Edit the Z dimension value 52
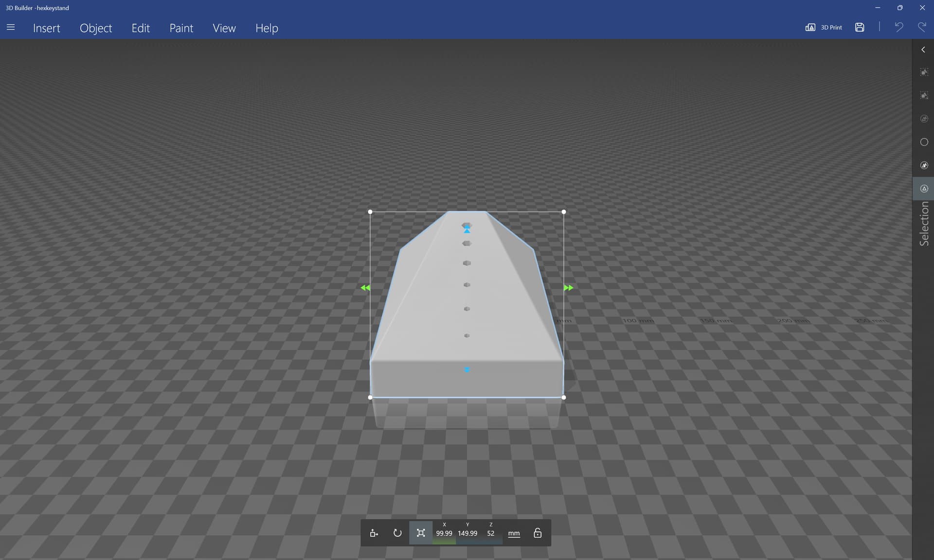This screenshot has width=934, height=560. click(x=491, y=533)
